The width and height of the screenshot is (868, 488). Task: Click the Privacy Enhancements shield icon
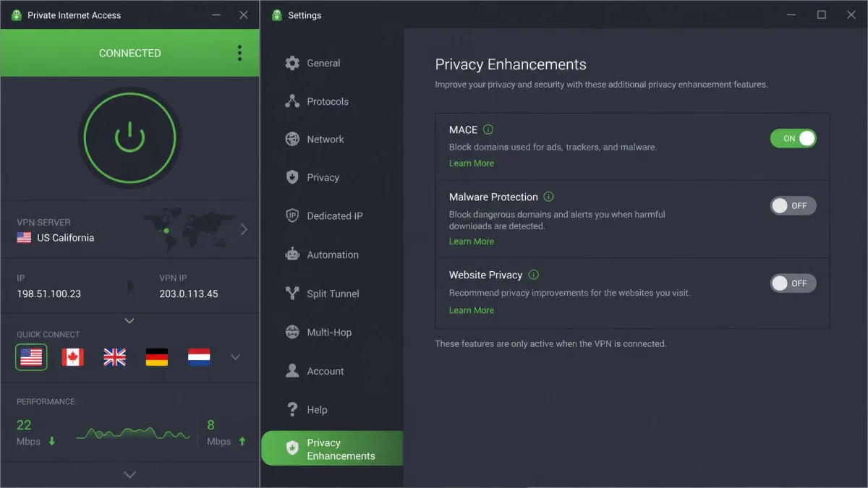click(x=292, y=448)
